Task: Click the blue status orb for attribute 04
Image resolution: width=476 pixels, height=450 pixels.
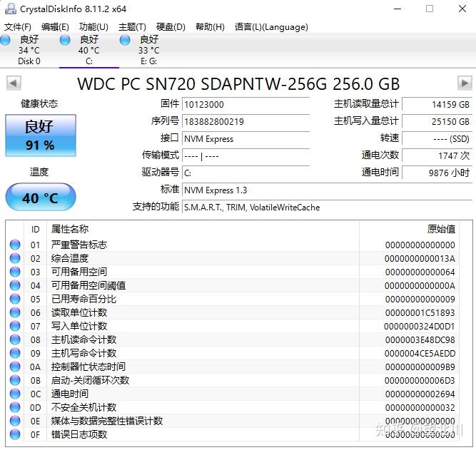Action: (x=15, y=285)
